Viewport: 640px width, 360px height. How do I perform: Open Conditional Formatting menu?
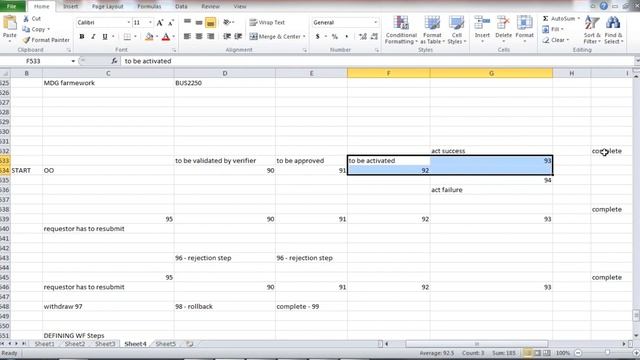coord(401,30)
